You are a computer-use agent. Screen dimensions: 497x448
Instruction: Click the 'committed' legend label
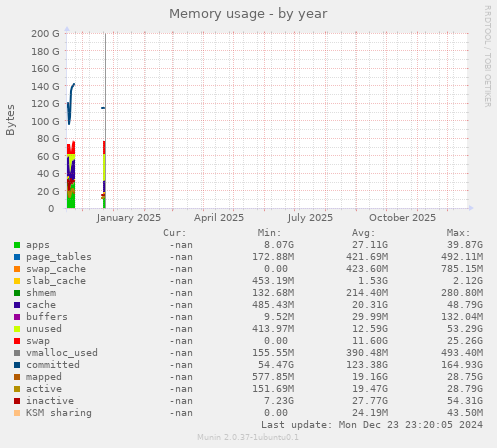[53, 365]
